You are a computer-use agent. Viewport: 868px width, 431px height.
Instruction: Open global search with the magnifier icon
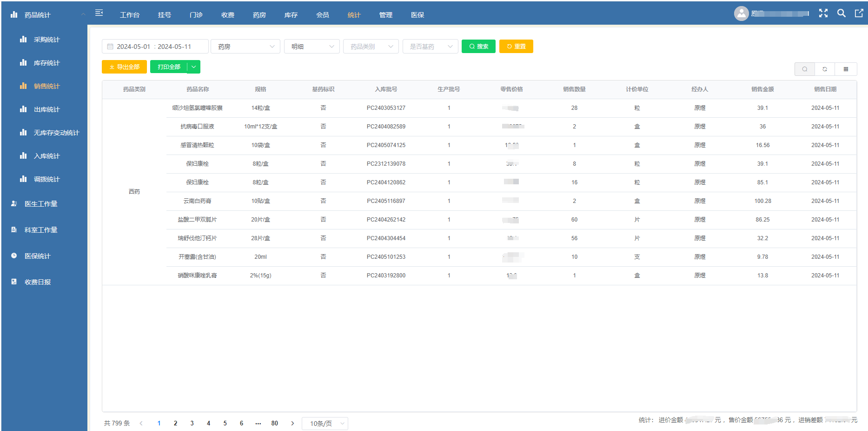click(841, 13)
